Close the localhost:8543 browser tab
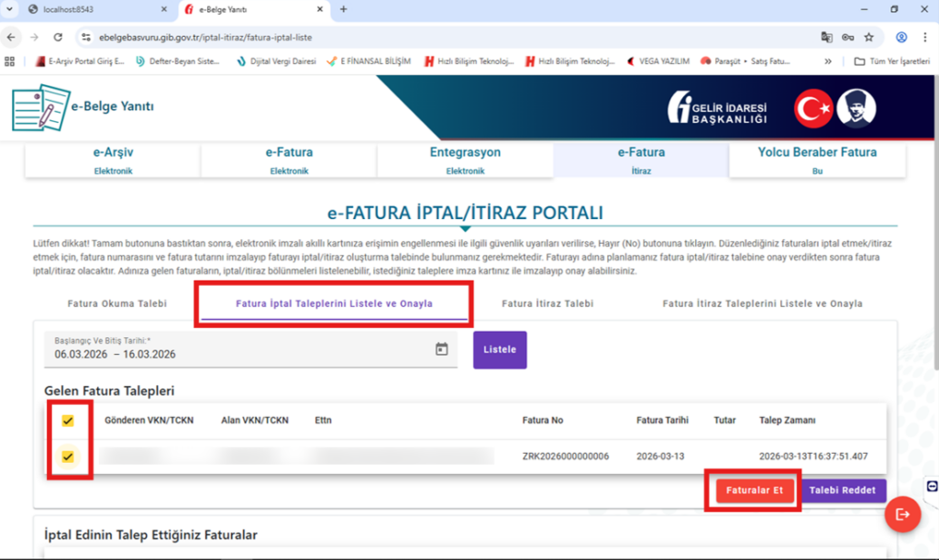The image size is (939, 560). click(x=164, y=9)
